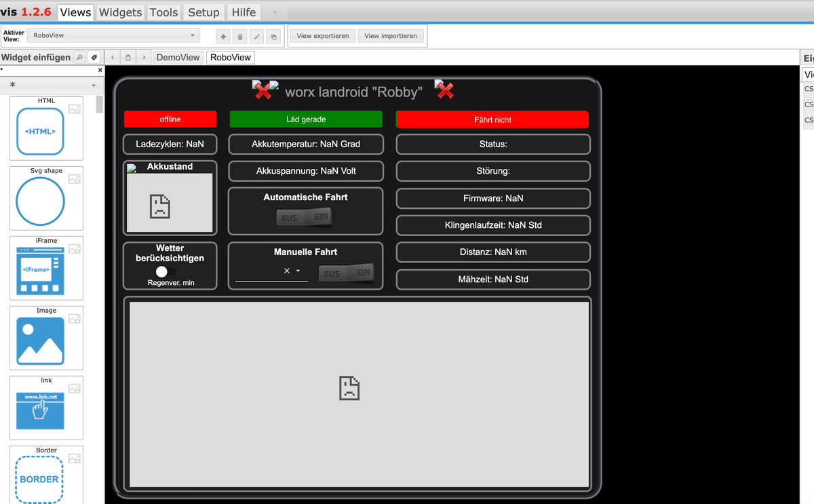Click the red Fährt nicht indicator
The image size is (814, 504).
point(492,119)
